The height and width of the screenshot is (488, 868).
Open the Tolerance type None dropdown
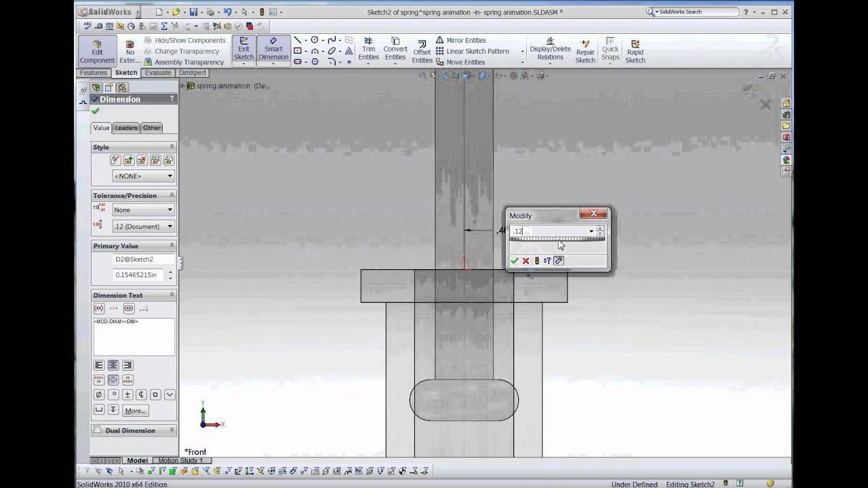[x=143, y=210]
